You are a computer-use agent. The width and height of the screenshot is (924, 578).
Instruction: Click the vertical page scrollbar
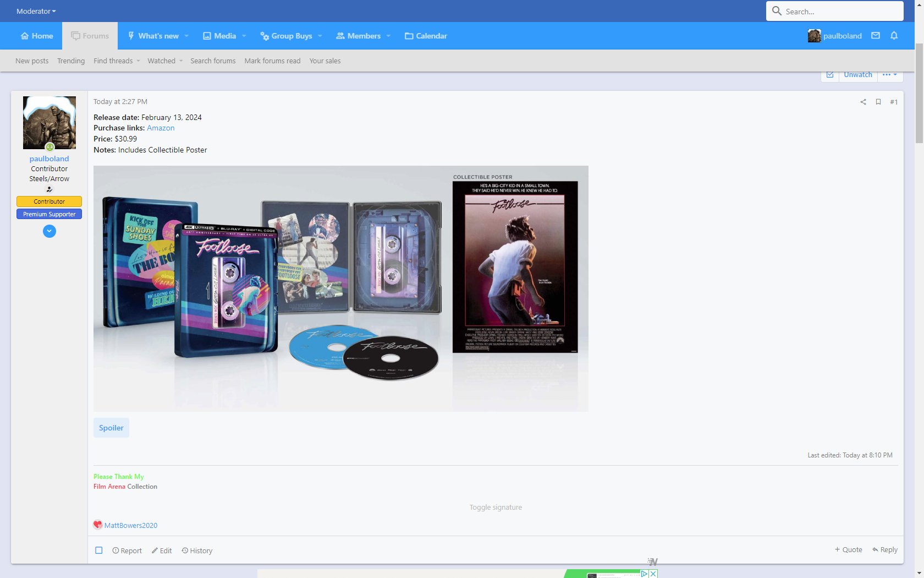(x=919, y=94)
